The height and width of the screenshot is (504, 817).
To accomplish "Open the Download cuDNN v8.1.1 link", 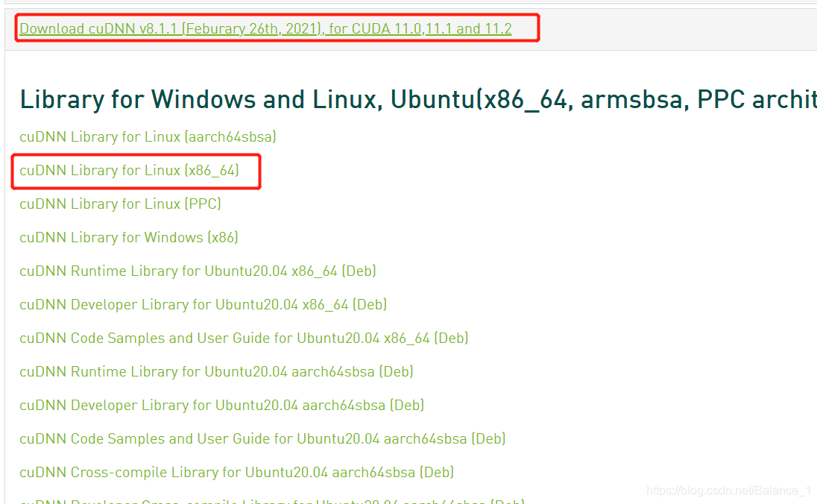I will pyautogui.click(x=265, y=28).
